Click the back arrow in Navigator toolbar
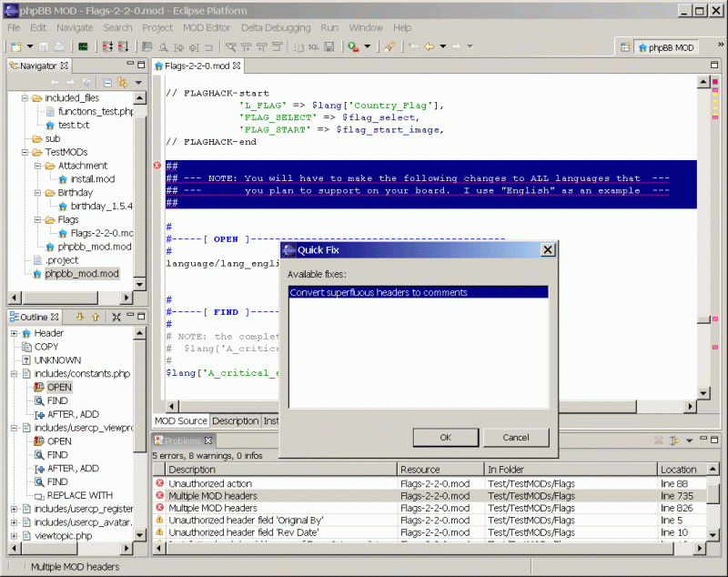The width and height of the screenshot is (728, 577). click(56, 82)
